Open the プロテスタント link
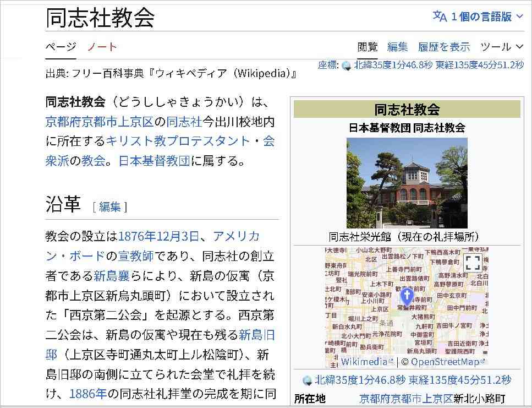This screenshot has width=532, height=408. [x=208, y=141]
